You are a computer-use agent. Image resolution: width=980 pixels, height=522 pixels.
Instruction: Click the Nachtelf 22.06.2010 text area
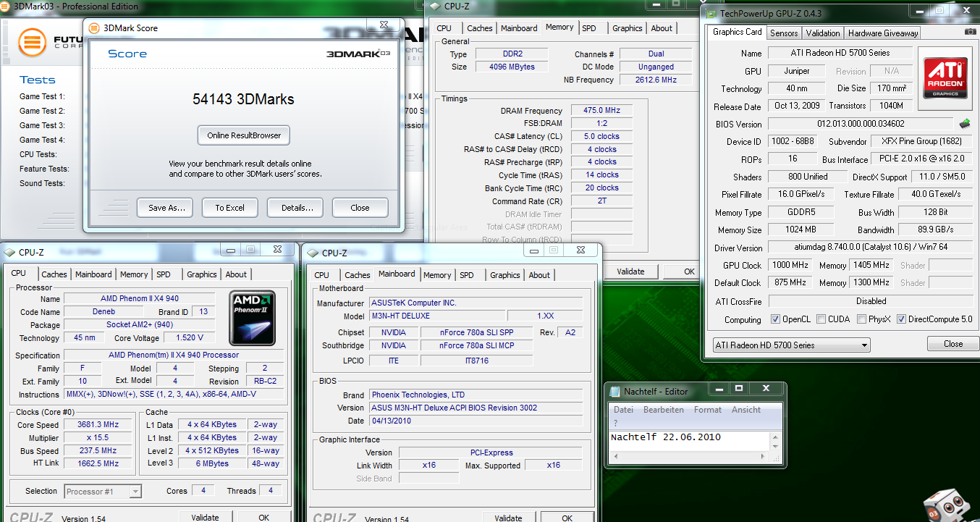688,441
